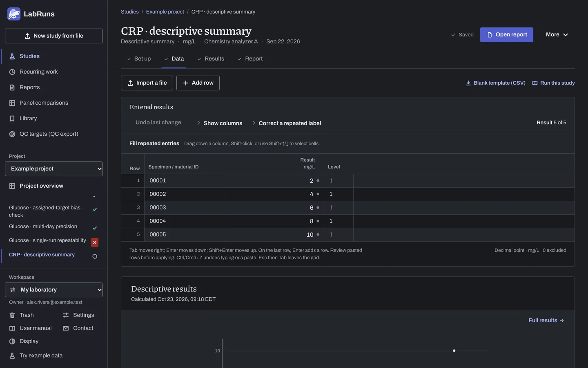This screenshot has height=368, width=588.
Task: Open the Contact page
Action: (x=78, y=328)
